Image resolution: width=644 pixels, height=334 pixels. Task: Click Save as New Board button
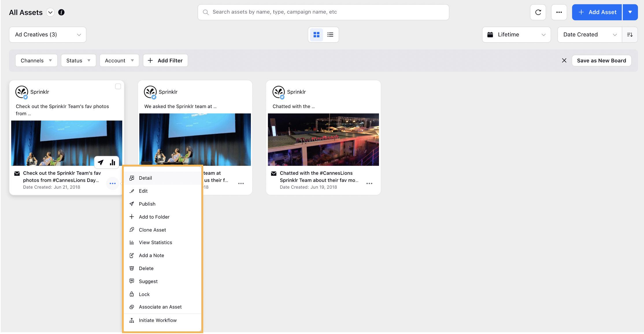pyautogui.click(x=602, y=60)
